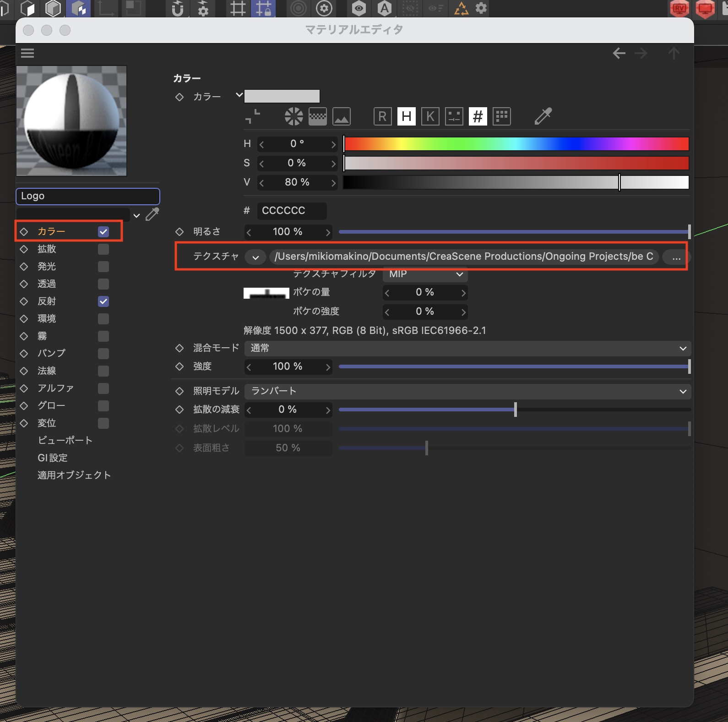This screenshot has width=728, height=722.
Task: Click the Logo material name field
Action: 88,196
